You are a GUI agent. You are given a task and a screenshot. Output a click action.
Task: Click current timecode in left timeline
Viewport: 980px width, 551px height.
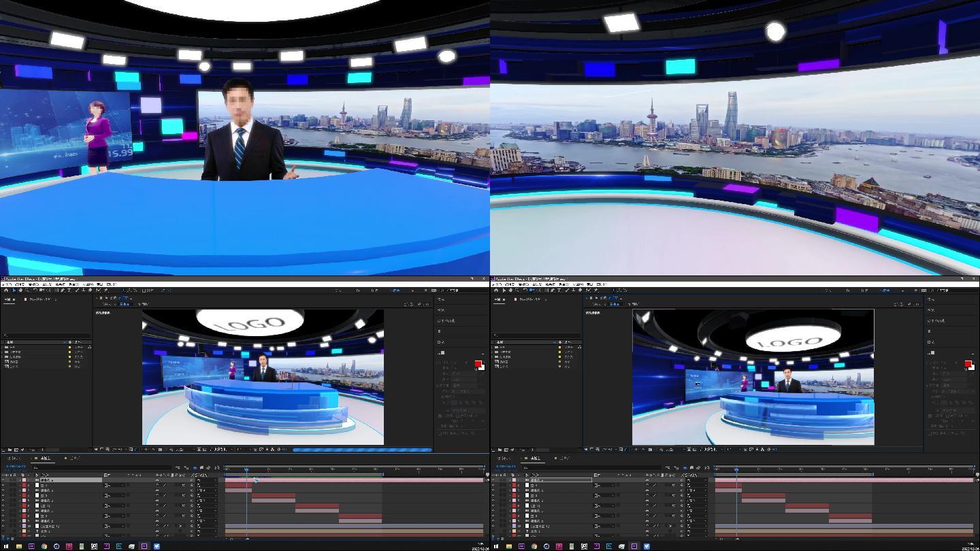click(x=16, y=466)
